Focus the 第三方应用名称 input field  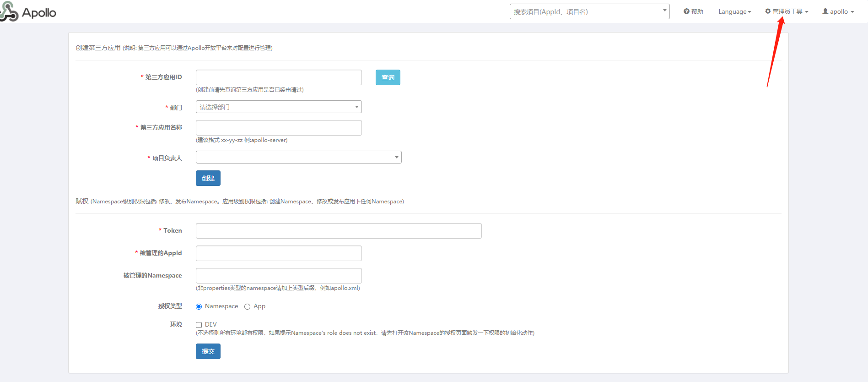(x=279, y=128)
